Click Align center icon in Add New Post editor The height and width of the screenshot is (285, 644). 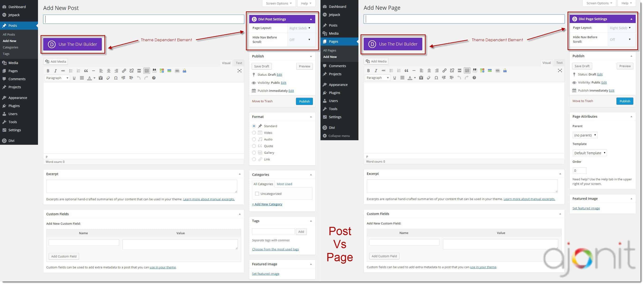108,71
